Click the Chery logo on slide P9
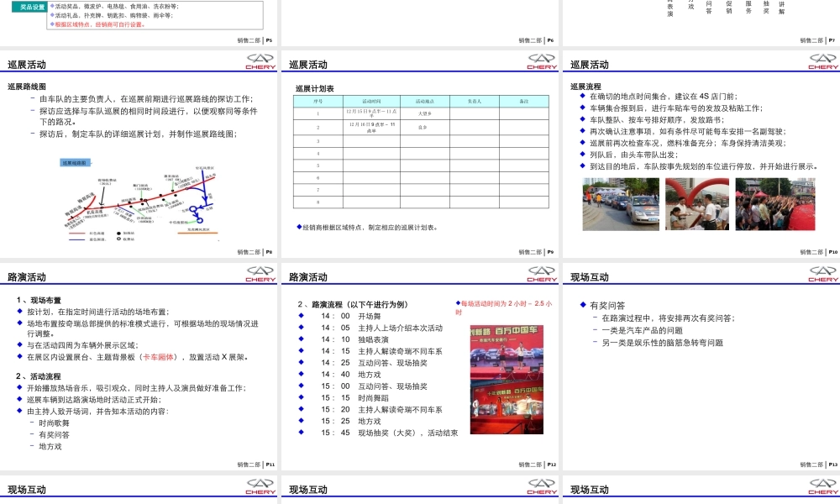 [x=542, y=61]
